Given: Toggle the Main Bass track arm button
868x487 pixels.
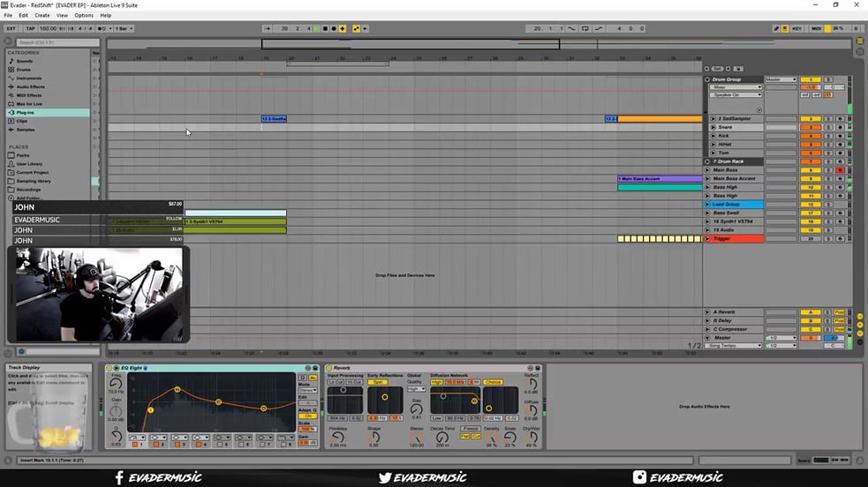Looking at the screenshot, I should (x=840, y=170).
